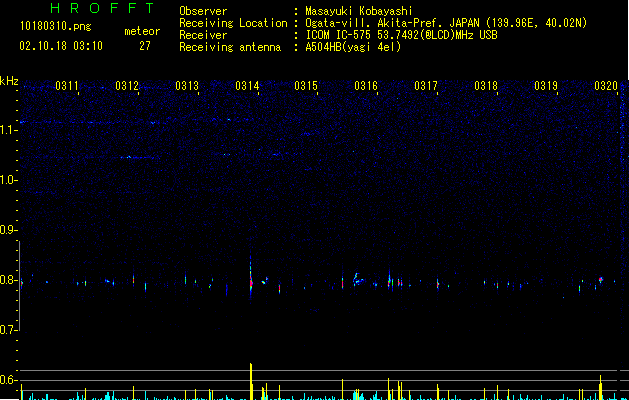Viewport: 629px width, 400px height.
Task: Click the 0311 time marker
Action: click(67, 86)
